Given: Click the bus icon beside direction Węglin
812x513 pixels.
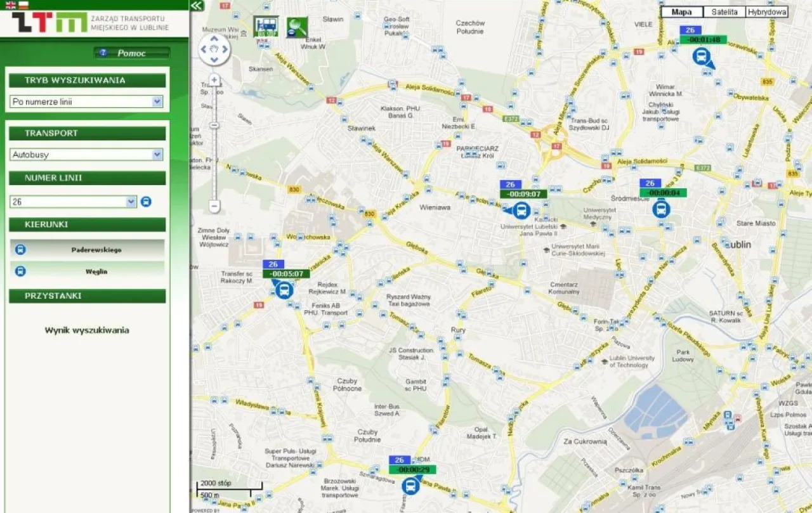Looking at the screenshot, I should pyautogui.click(x=20, y=271).
